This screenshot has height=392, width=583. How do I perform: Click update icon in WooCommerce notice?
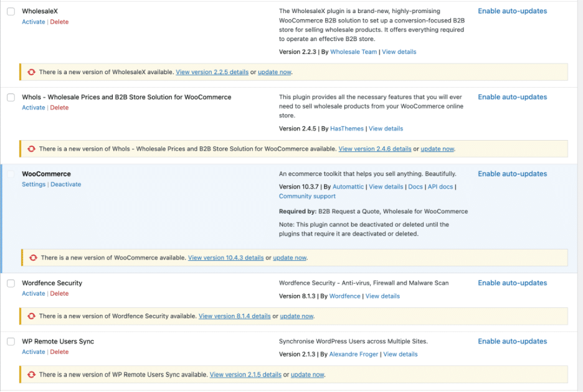point(33,258)
